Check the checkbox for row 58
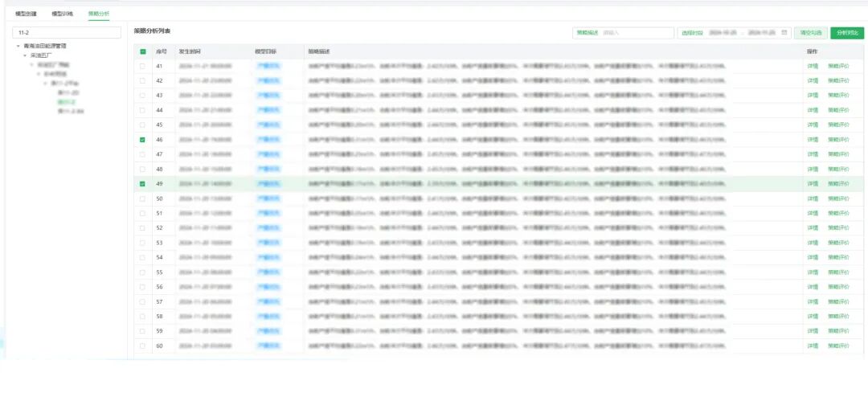This screenshot has width=868, height=401. (143, 317)
